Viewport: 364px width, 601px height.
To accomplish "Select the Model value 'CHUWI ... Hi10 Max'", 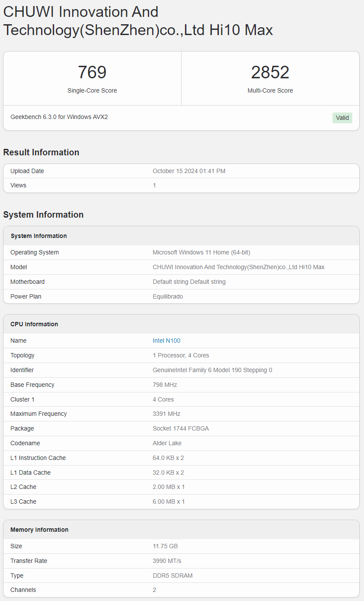I will pos(239,267).
